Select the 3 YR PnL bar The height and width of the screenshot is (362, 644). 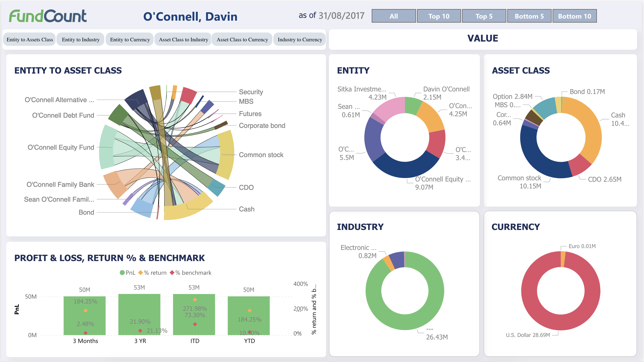[x=139, y=314]
